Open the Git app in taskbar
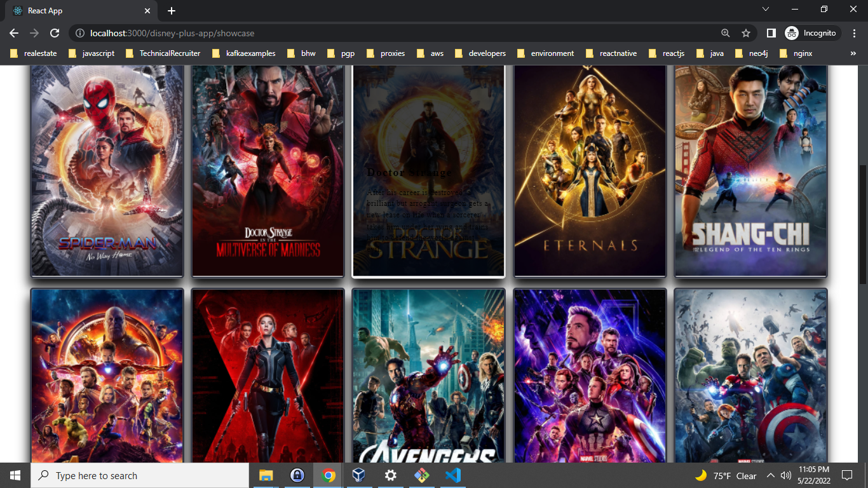 (421, 475)
